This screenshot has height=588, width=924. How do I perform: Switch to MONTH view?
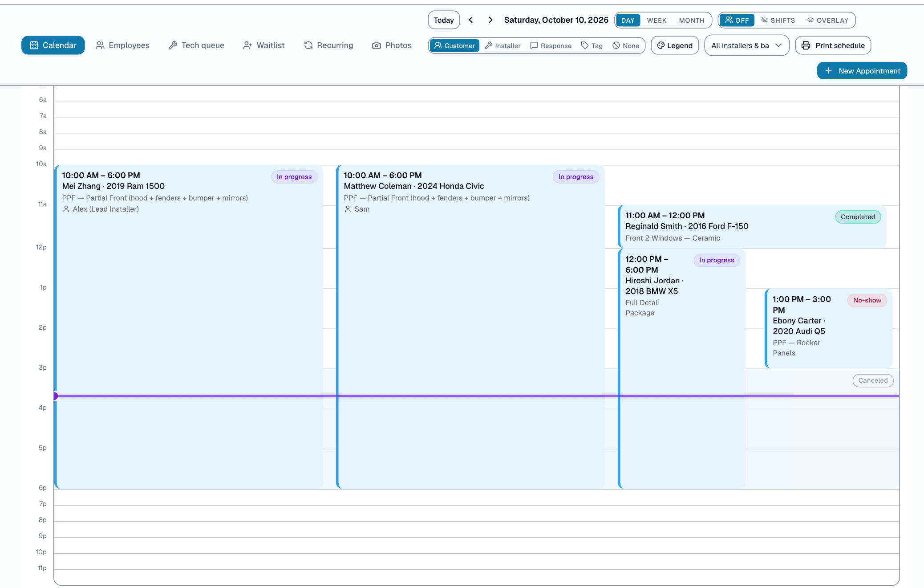(x=692, y=20)
